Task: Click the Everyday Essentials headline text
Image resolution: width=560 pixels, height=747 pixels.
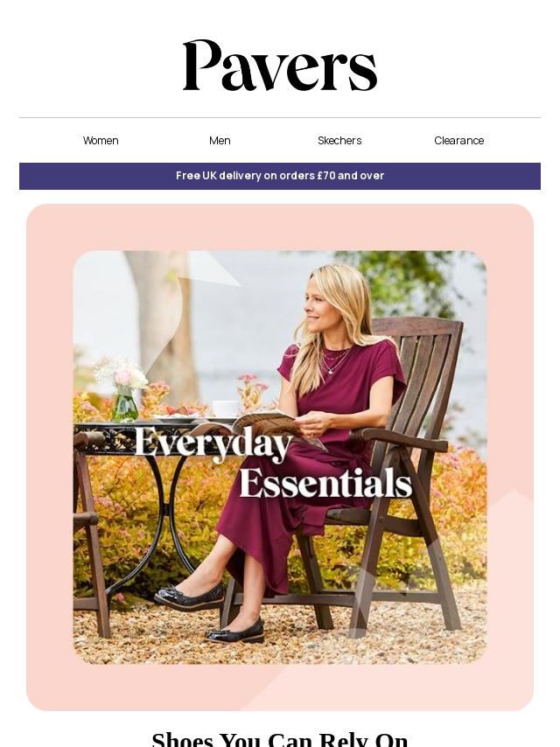Action: [273, 462]
